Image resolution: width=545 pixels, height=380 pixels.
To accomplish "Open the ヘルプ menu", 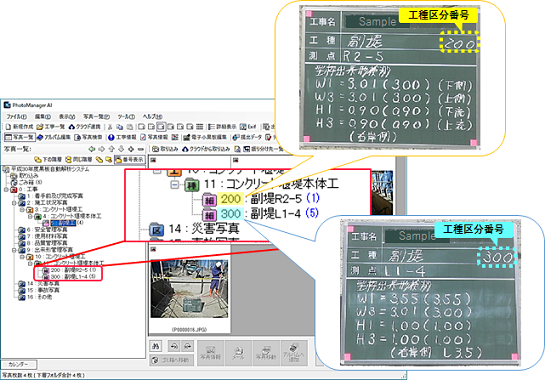I will 152,116.
